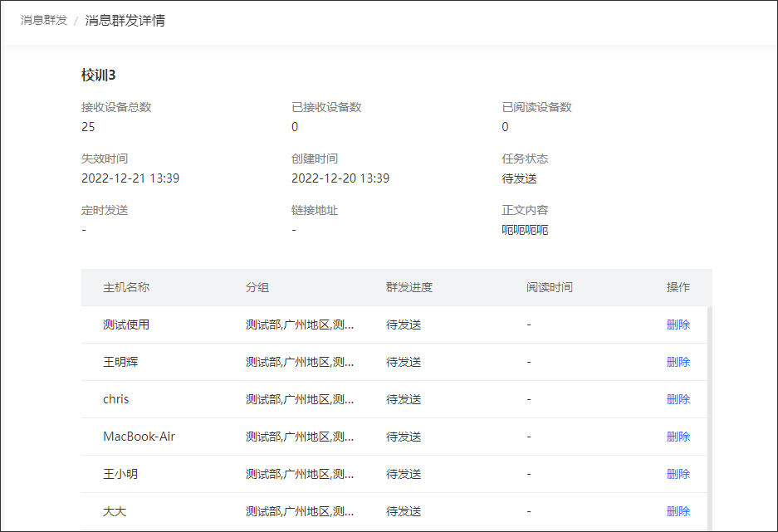The image size is (778, 532).
Task: Click the 消息群发详情 breadcrumb title
Action: point(125,20)
